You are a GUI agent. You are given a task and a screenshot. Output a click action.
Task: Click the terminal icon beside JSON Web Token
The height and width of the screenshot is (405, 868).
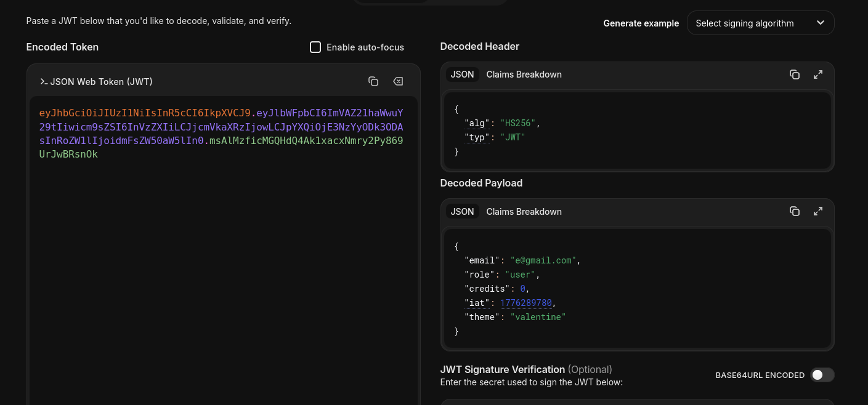coord(44,81)
